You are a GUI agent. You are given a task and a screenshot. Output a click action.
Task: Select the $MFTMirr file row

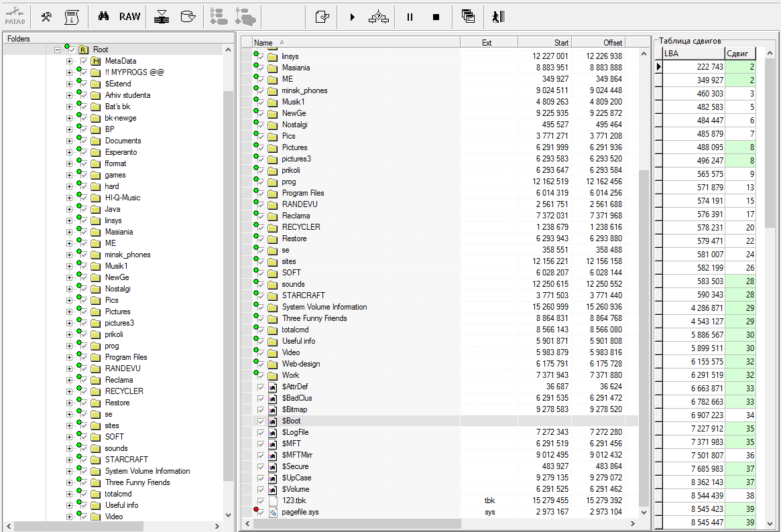[439, 455]
